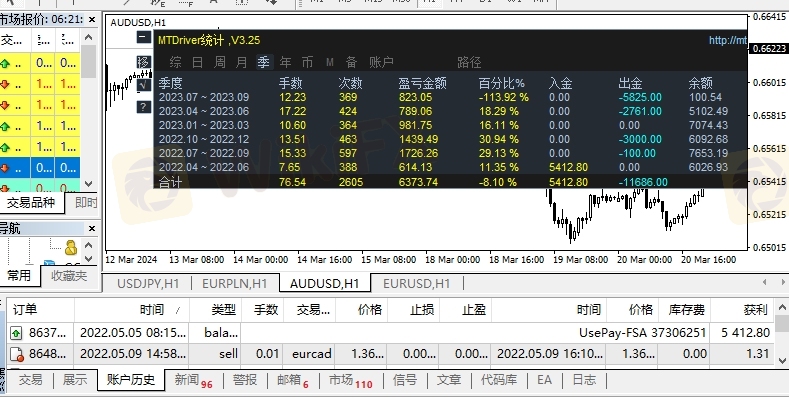
Task: Collapse the MTDriver panel with minus button
Action: point(143,37)
